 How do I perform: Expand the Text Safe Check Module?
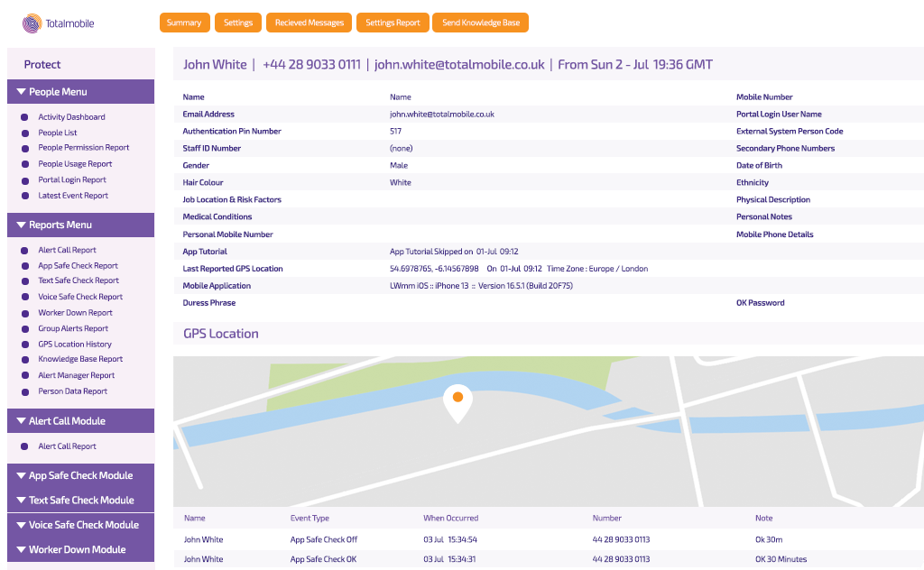coord(80,500)
